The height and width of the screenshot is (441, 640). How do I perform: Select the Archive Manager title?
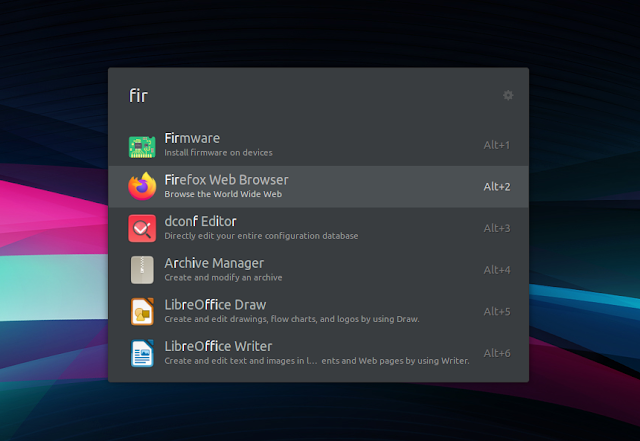tap(214, 263)
